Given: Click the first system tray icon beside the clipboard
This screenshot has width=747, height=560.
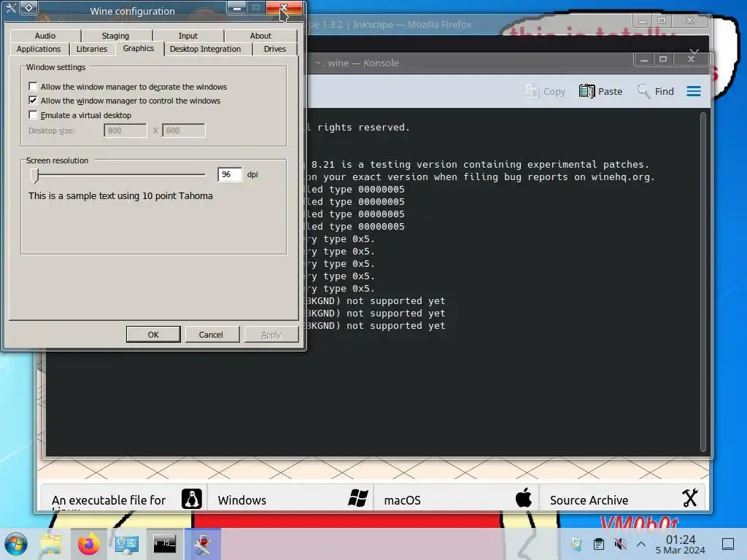Looking at the screenshot, I should 577,543.
